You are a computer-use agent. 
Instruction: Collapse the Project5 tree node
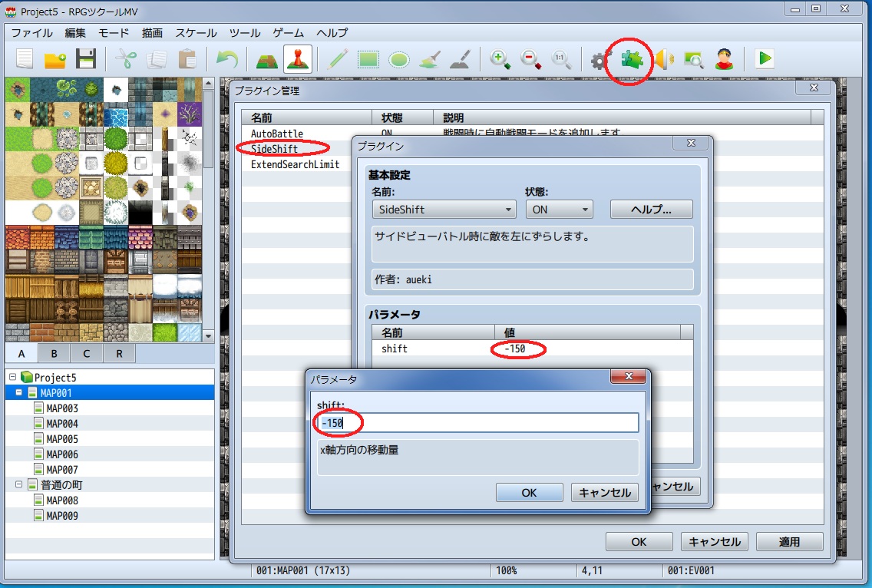[x=13, y=377]
